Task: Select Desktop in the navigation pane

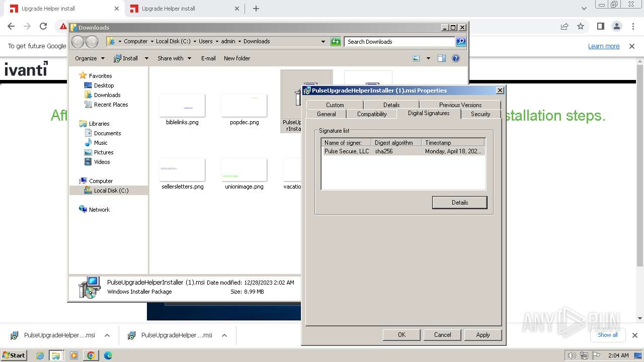Action: pos(104,85)
